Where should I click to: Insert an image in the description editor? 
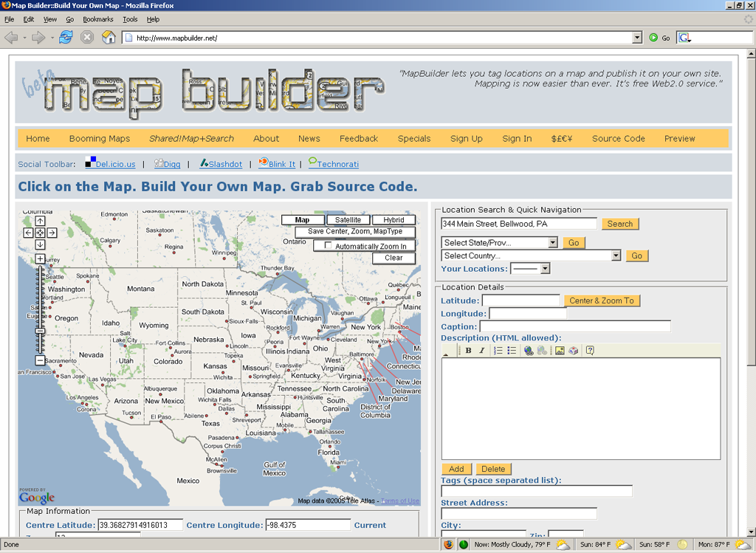[560, 351]
